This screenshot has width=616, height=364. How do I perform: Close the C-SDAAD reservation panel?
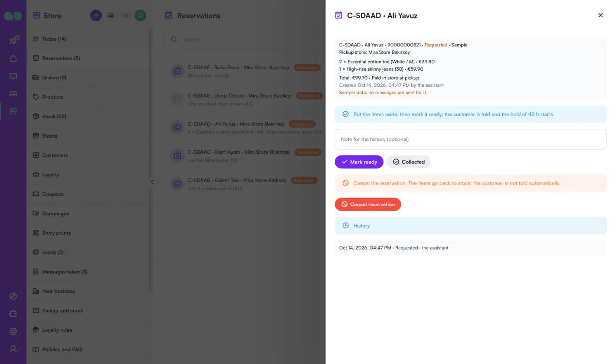coord(600,15)
